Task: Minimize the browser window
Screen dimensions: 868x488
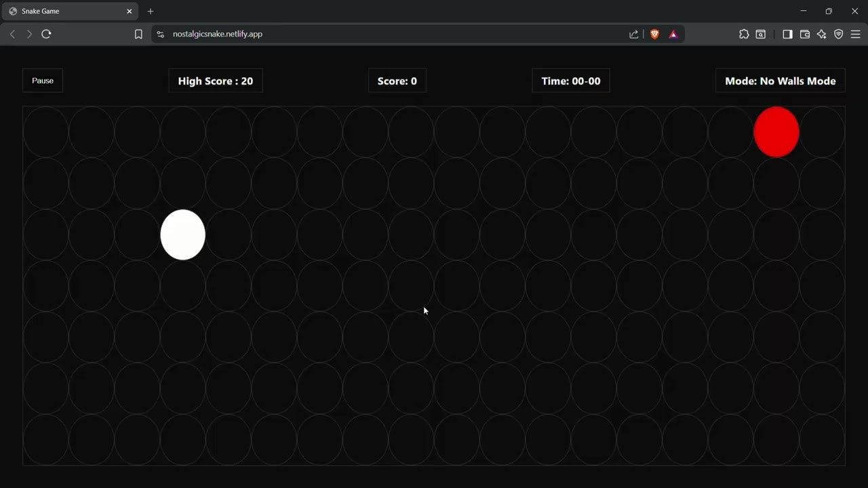Action: (804, 12)
